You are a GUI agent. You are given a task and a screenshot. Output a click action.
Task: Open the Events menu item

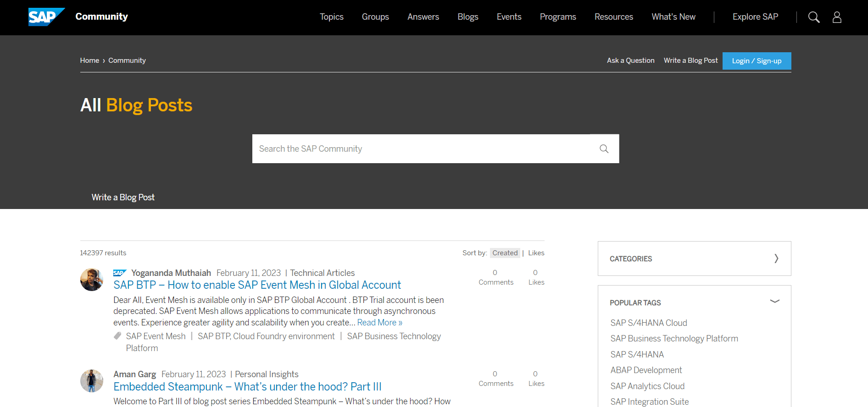point(509,17)
